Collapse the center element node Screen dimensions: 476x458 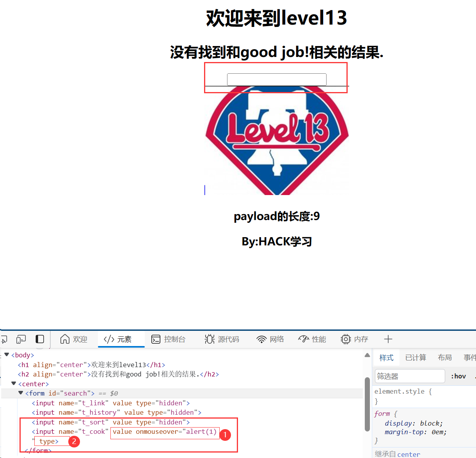[13, 383]
